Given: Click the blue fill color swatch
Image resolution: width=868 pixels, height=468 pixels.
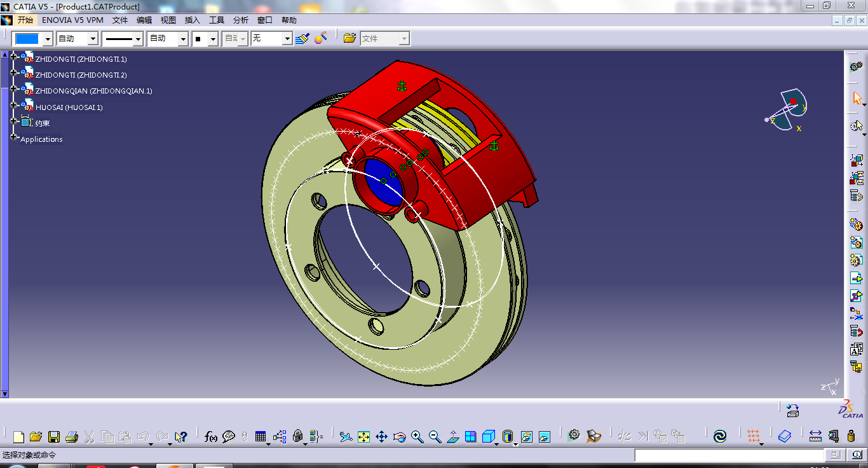Looking at the screenshot, I should pyautogui.click(x=27, y=39).
